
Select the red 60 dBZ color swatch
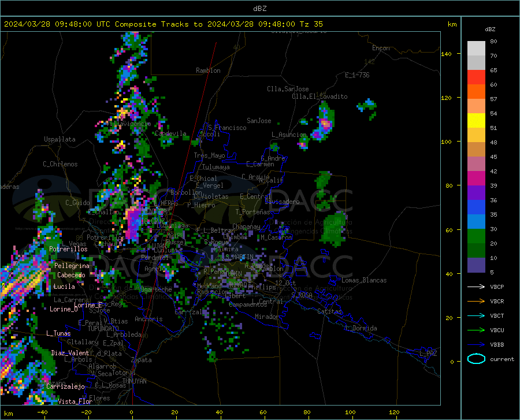coord(476,77)
